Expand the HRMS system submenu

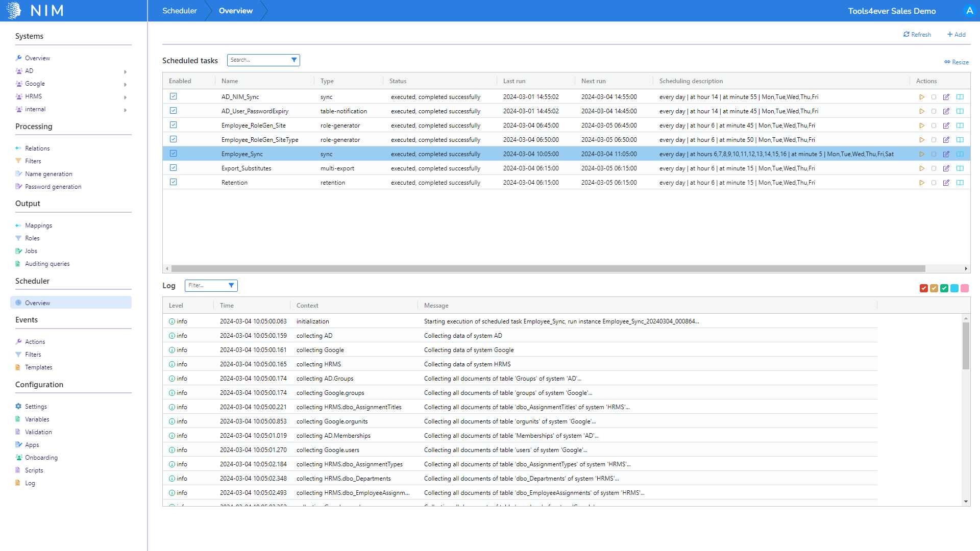(x=125, y=97)
